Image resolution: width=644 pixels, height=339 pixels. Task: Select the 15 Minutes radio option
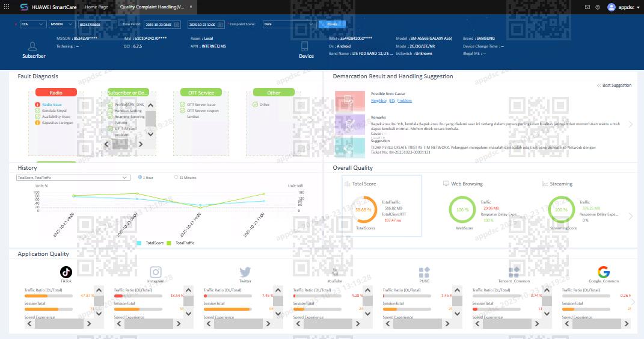pyautogui.click(x=176, y=177)
